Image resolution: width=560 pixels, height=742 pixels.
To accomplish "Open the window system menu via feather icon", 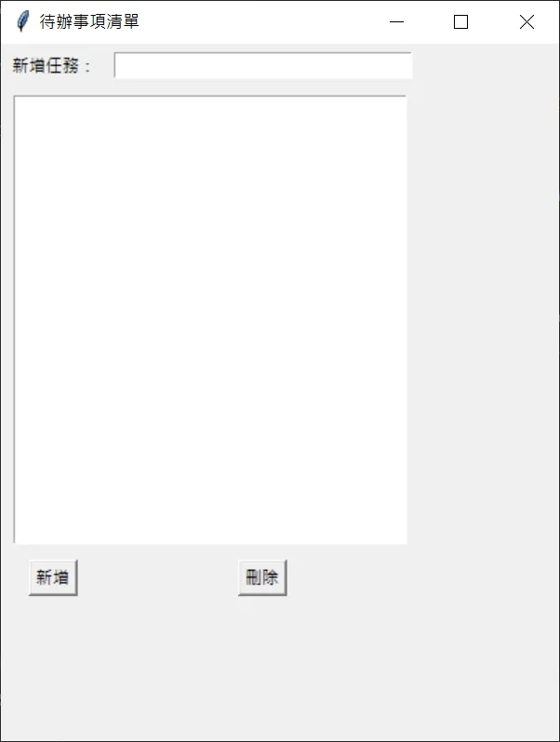I will [22, 21].
